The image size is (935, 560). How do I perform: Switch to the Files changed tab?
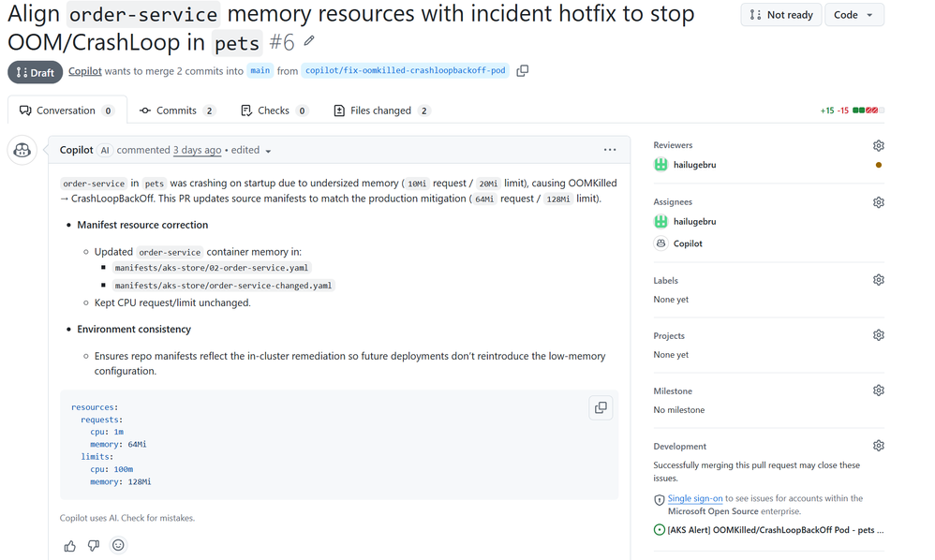pos(381,111)
